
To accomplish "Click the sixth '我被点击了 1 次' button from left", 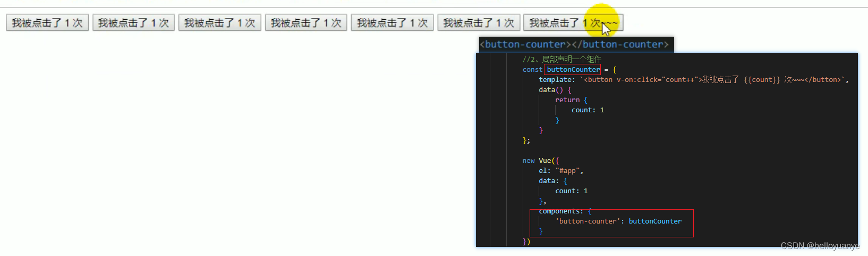I will tap(479, 23).
